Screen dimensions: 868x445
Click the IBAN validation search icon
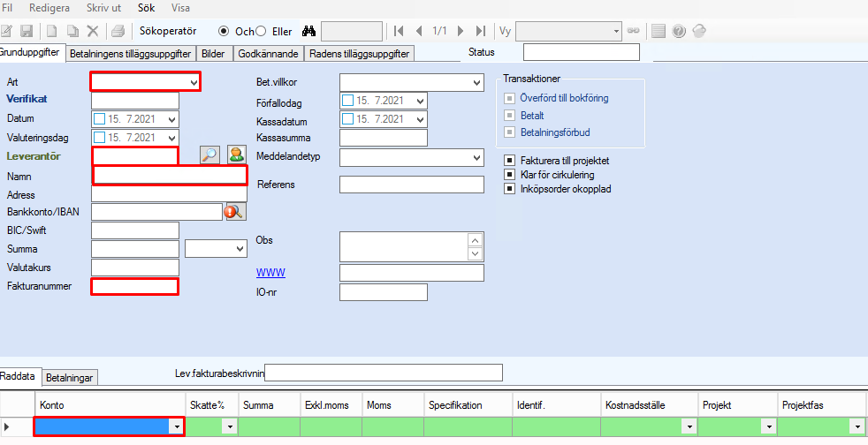234,211
